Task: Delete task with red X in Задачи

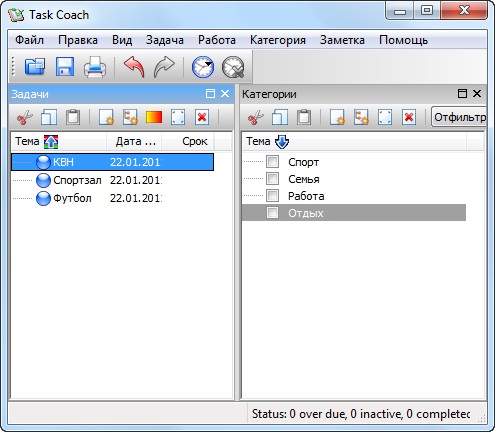Action: coord(202,117)
